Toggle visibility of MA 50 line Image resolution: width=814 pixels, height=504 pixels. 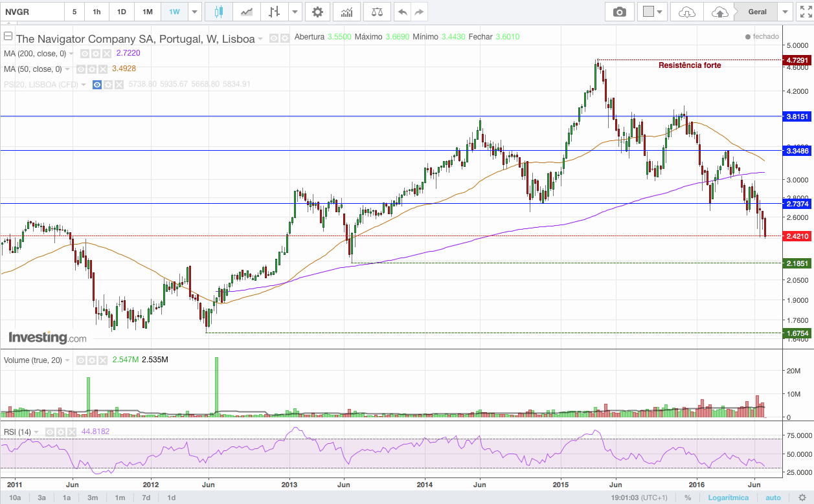(81, 69)
